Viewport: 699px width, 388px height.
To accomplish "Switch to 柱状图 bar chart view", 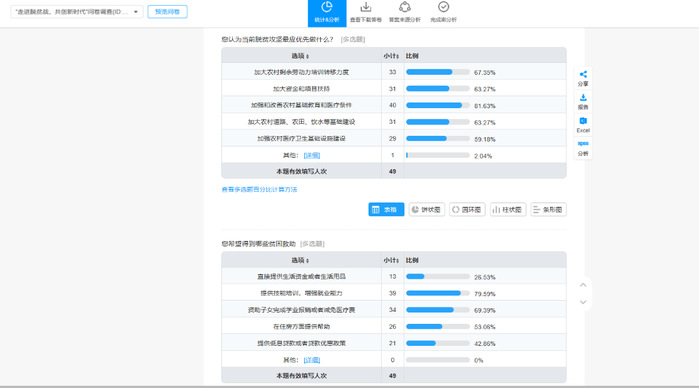I will pyautogui.click(x=508, y=210).
